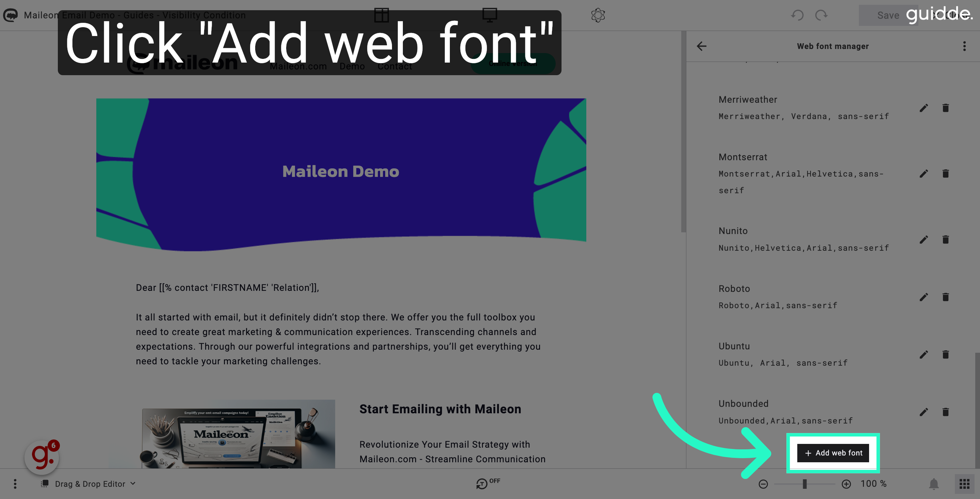Edit the Unbounded font entry
This screenshot has height=499, width=980.
tap(924, 412)
